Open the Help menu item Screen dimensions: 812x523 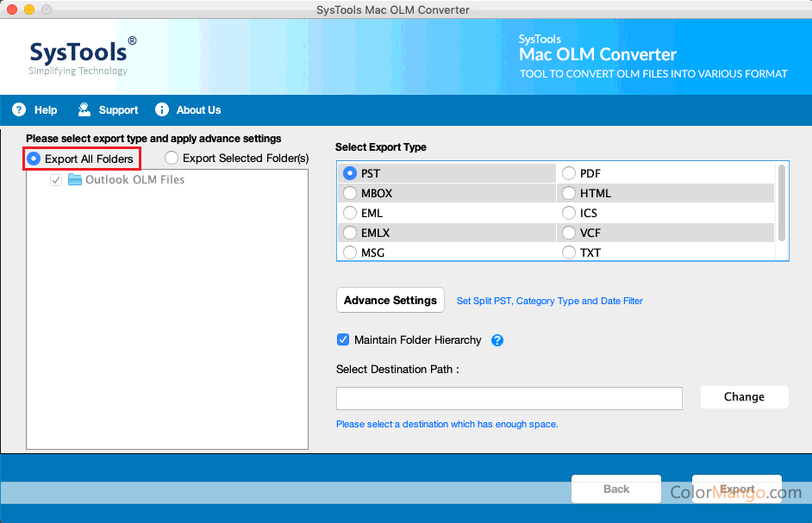point(46,110)
